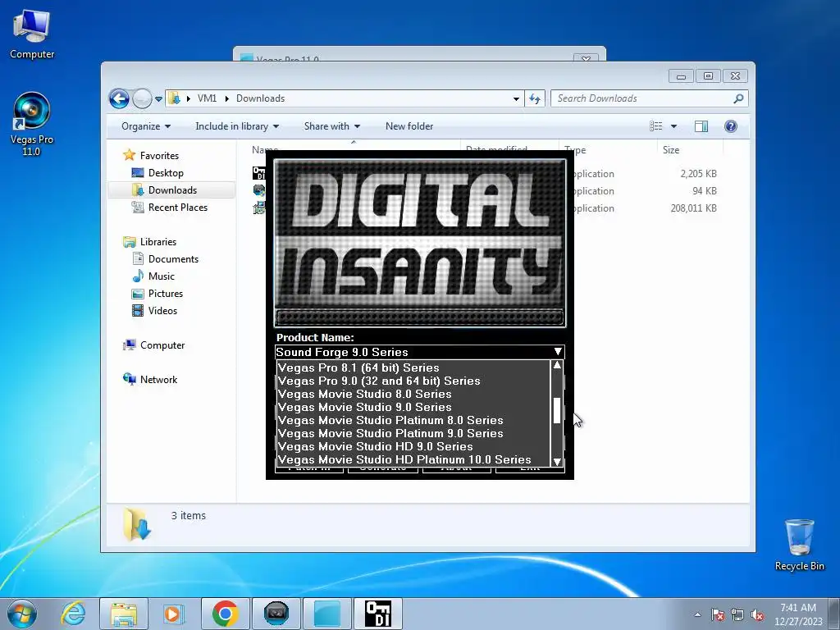The height and width of the screenshot is (630, 840).
Task: Open Desktop in Favorites
Action: coord(166,173)
